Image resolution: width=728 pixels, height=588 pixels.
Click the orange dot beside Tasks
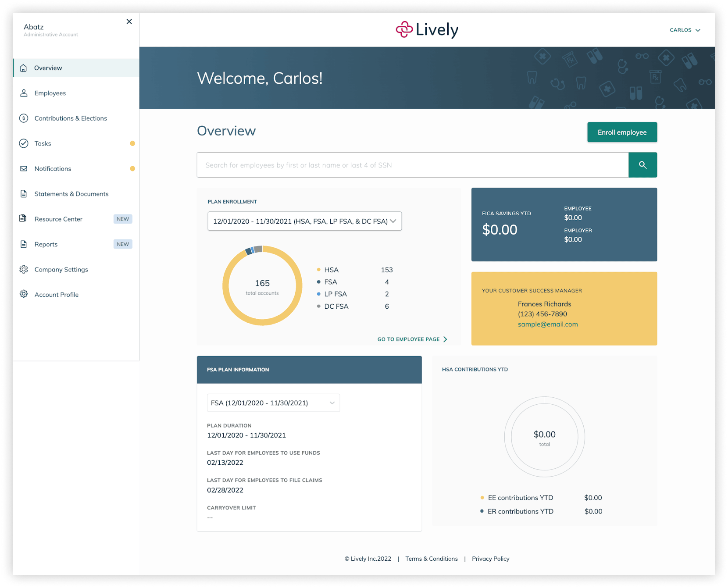point(132,143)
